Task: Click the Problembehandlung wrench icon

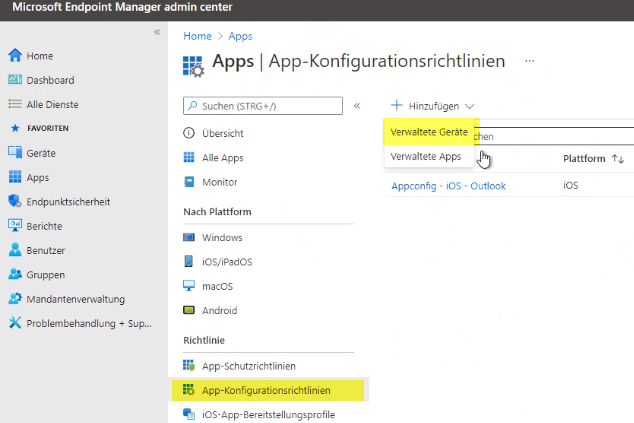Action: (x=15, y=323)
